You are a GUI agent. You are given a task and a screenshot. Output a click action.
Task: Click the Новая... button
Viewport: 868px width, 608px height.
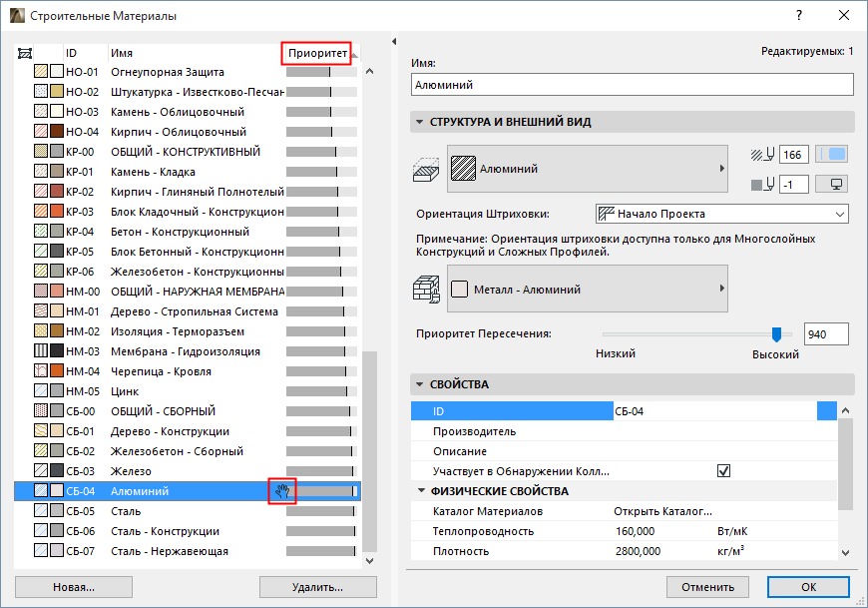[x=74, y=587]
